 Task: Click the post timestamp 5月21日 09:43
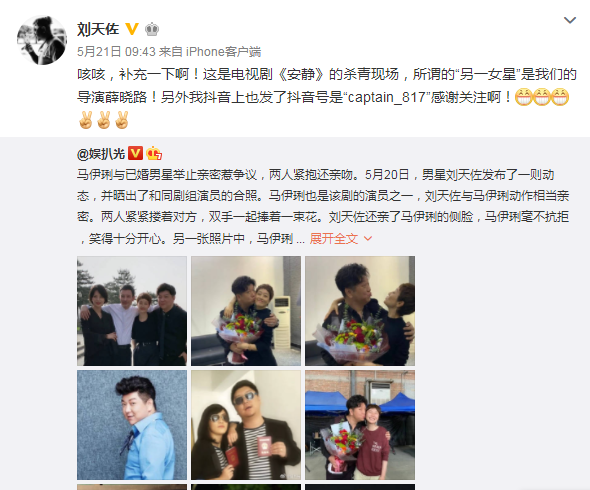(x=116, y=52)
